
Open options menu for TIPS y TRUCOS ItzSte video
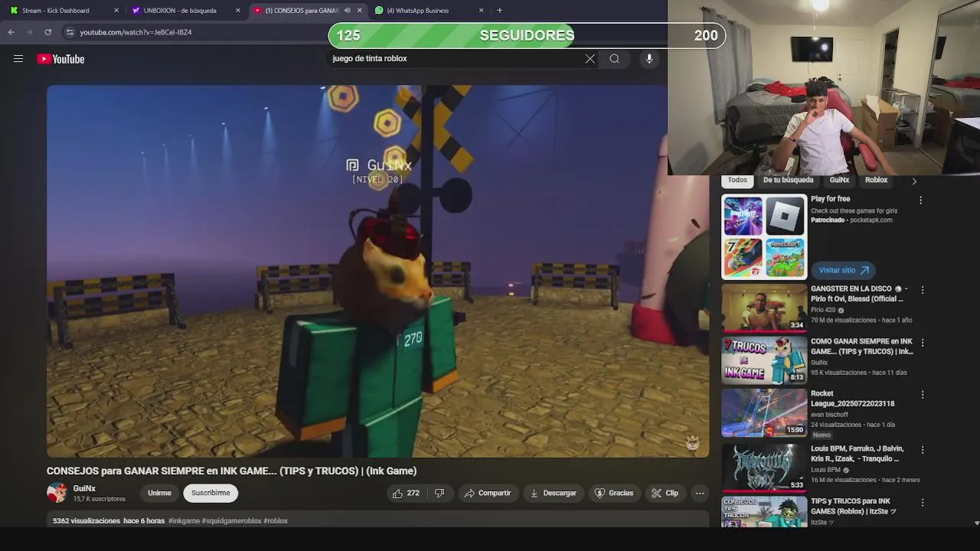point(923,503)
